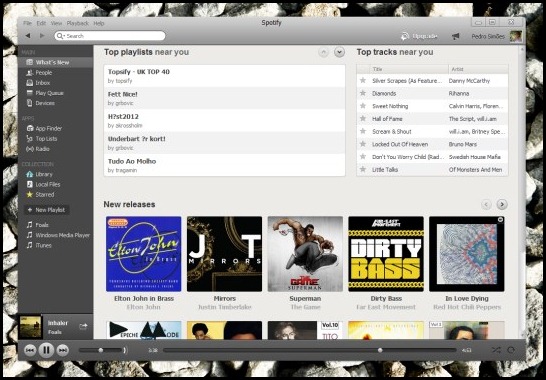Viewport: 546px width, 380px height.
Task: Open the Edit menu
Action: tap(41, 23)
